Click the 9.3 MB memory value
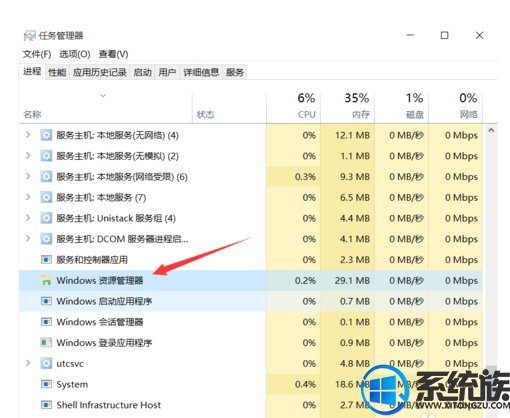The image size is (510, 418). click(355, 177)
